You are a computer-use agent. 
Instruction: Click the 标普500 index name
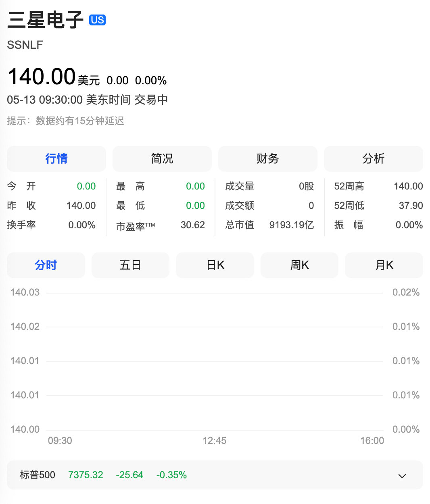point(38,475)
